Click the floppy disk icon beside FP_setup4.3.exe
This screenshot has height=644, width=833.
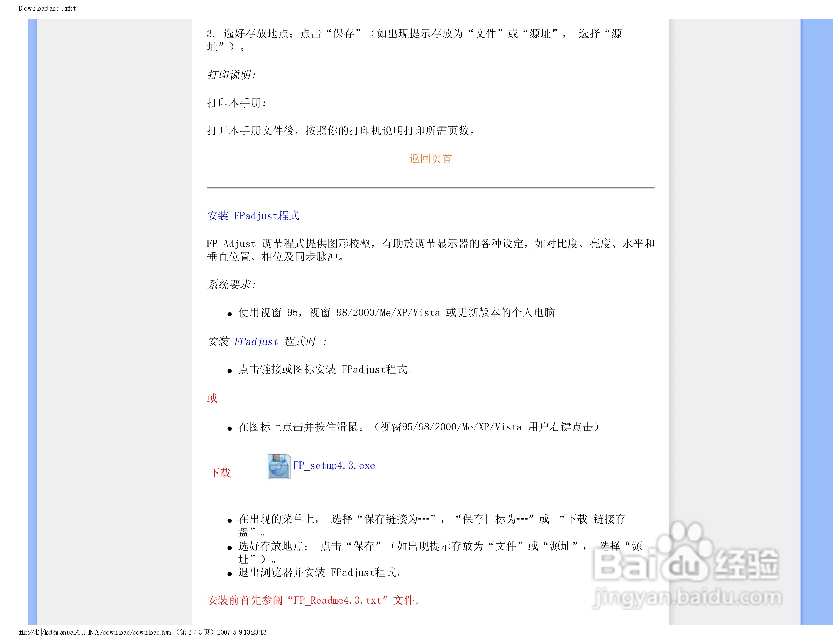(x=278, y=466)
